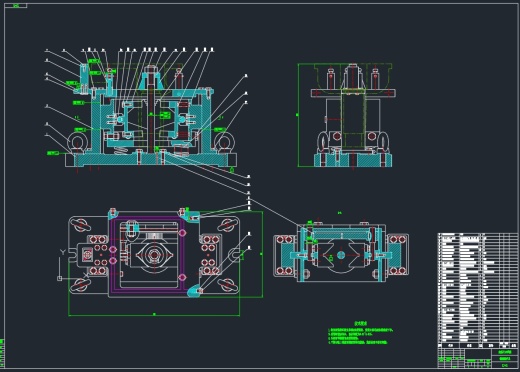Select the hatched horizontal shaft in section view

341,235
